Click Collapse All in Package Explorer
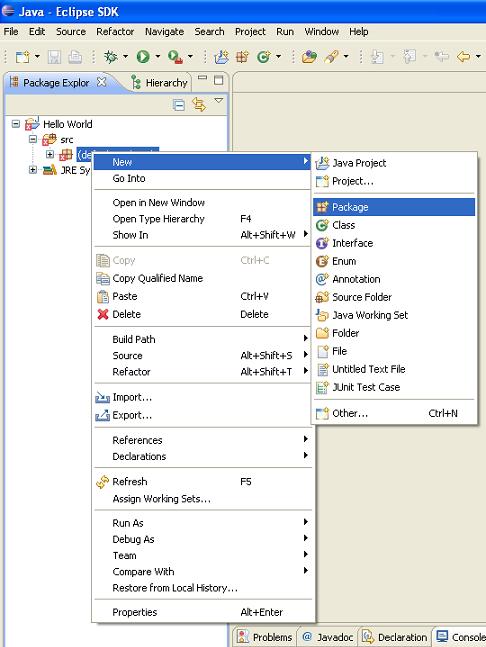The height and width of the screenshot is (647, 486). 179,105
